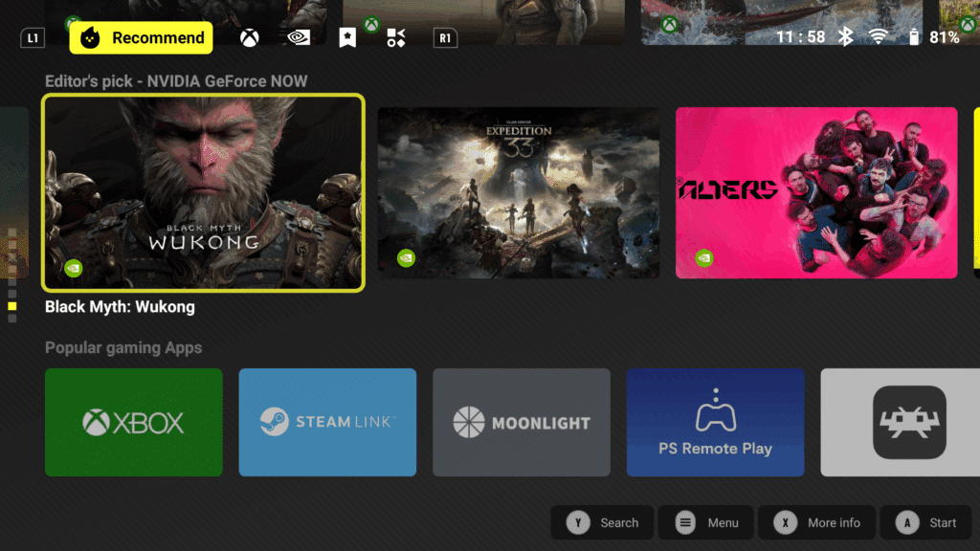Click the X More info button
This screenshot has width=980, height=551.
(x=817, y=522)
